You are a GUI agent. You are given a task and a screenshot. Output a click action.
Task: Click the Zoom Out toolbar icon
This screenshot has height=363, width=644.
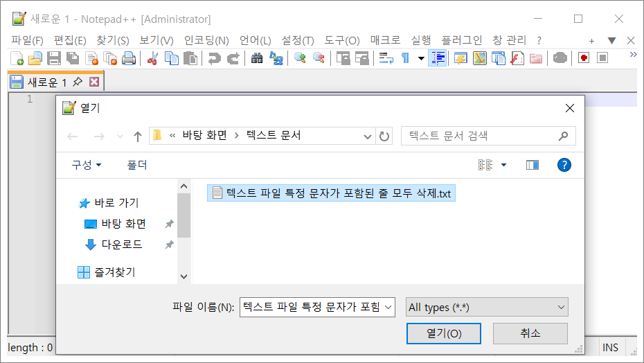tap(319, 58)
